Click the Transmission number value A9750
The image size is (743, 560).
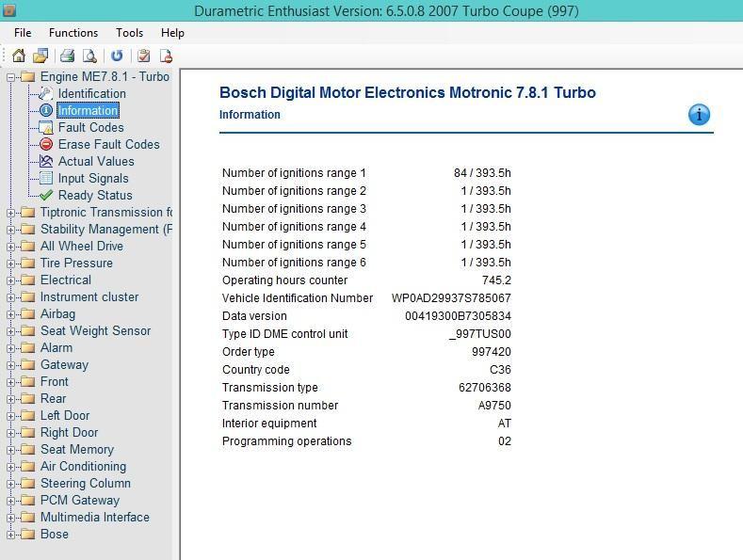pos(494,406)
